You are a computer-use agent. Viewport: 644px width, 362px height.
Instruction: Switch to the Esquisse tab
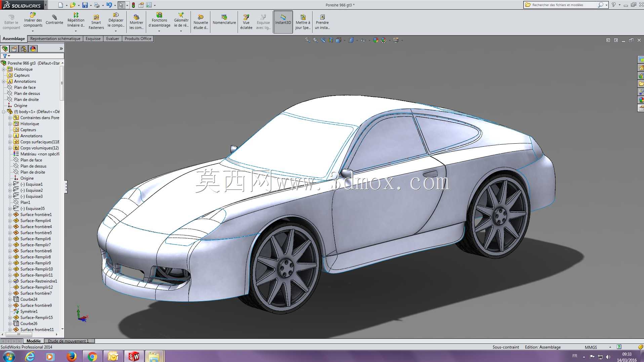93,39
